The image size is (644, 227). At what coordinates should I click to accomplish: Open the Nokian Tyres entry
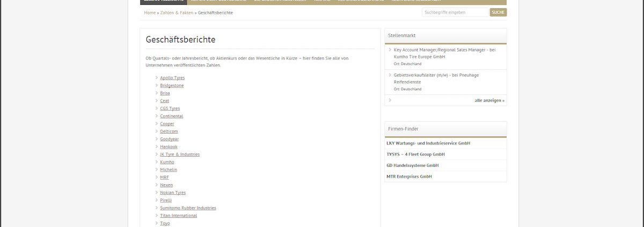click(173, 193)
